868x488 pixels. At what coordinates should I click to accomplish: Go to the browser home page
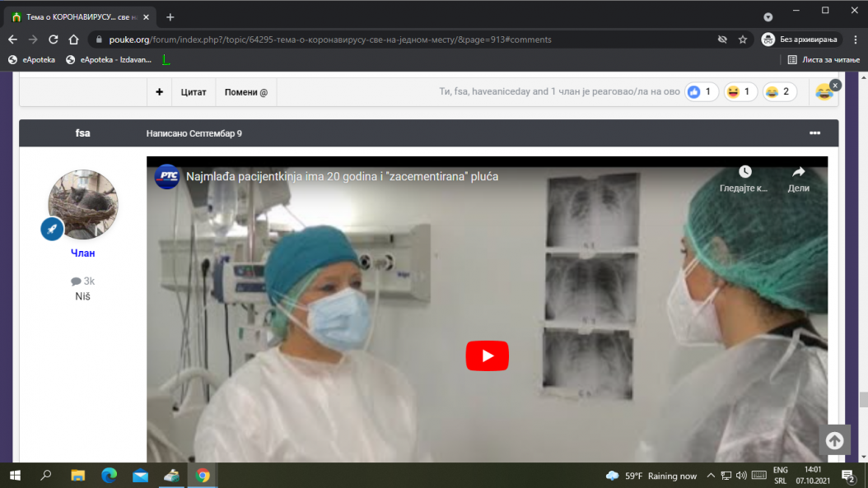point(73,40)
